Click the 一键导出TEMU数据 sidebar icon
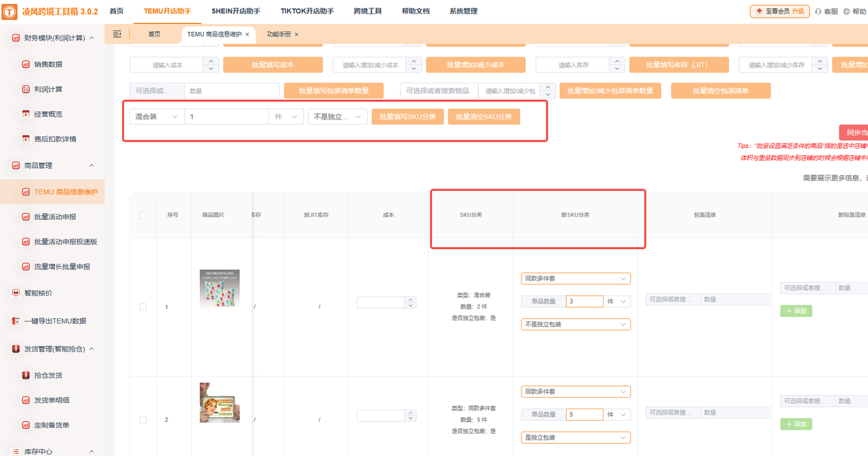Screen dimensions: 868x456 16,321
